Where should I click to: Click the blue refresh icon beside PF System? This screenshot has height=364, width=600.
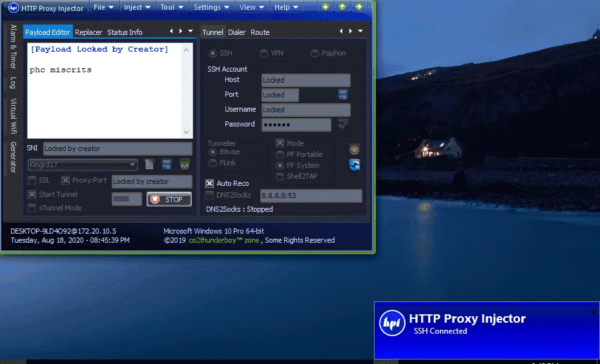point(355,165)
